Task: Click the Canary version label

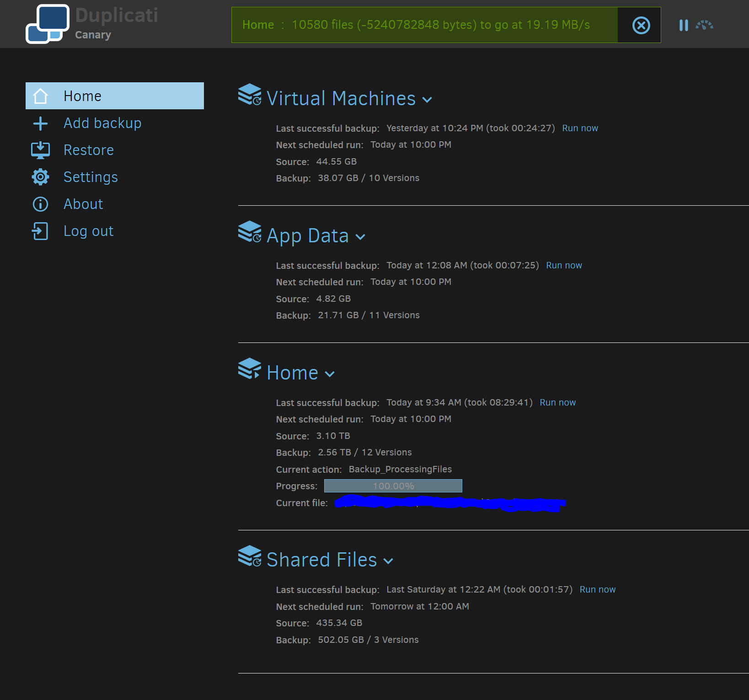Action: (93, 35)
